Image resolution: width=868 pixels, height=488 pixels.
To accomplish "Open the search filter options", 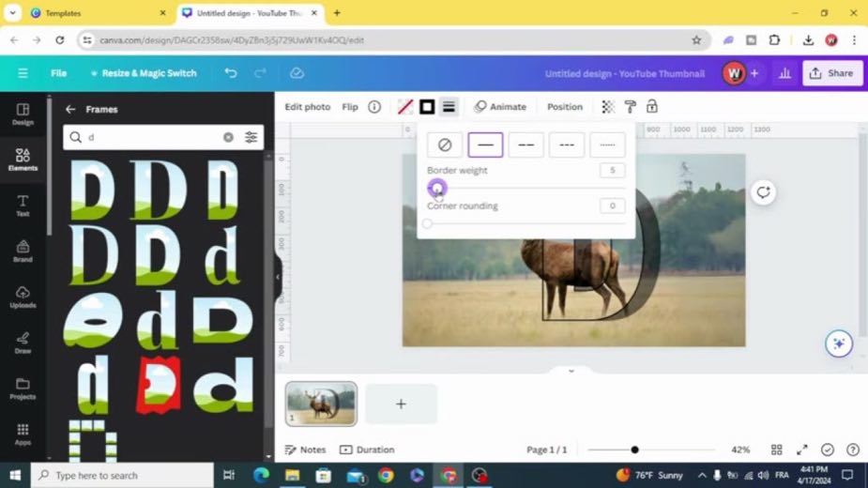I will coord(251,137).
